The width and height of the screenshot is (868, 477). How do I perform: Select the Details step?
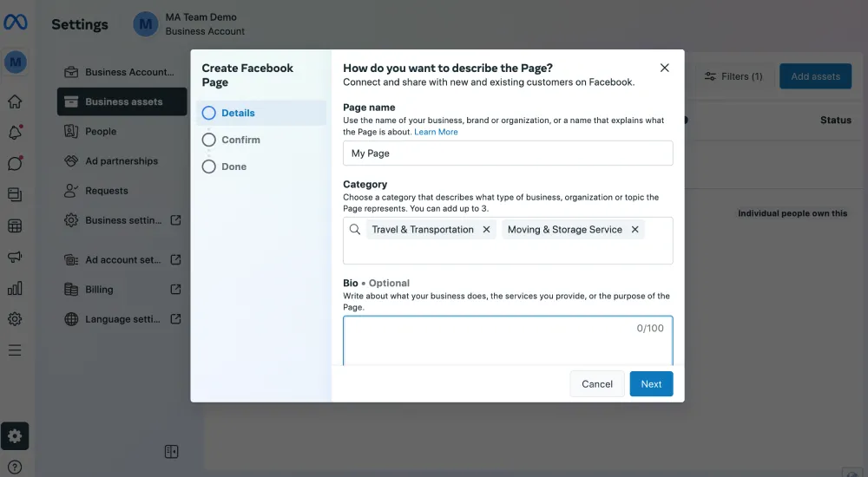point(237,113)
